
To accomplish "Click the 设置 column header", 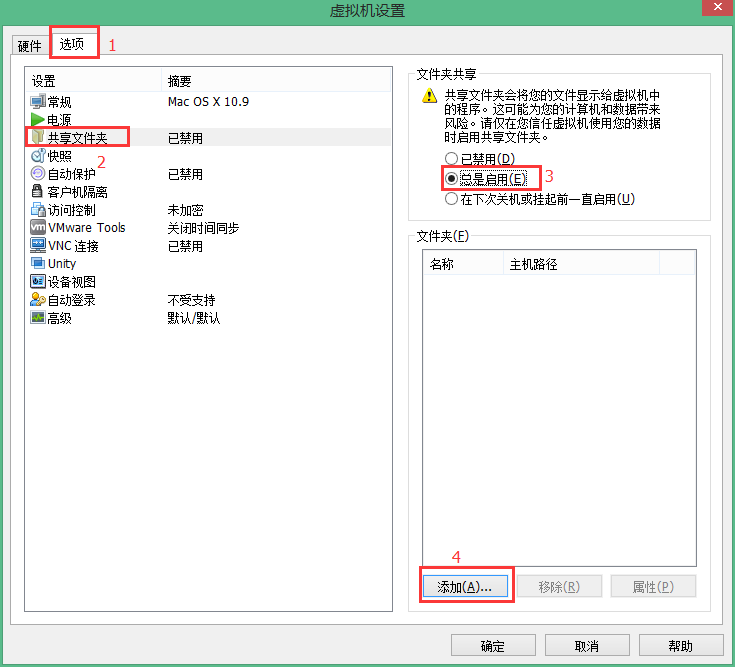I will click(x=93, y=81).
